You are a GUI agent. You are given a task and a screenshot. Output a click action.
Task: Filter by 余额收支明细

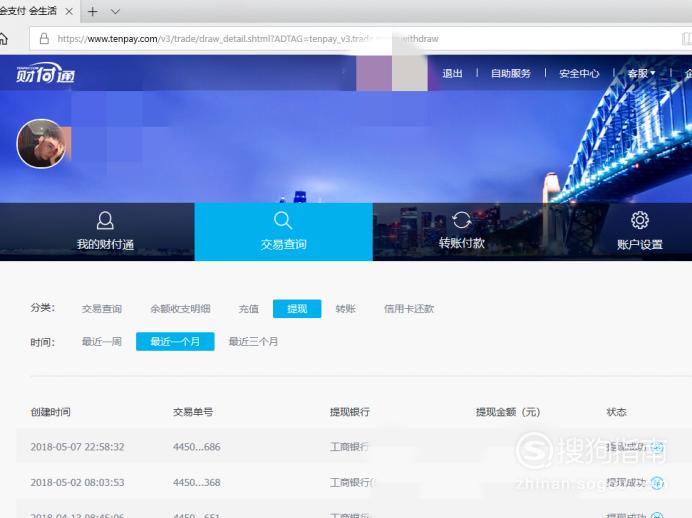tap(180, 309)
